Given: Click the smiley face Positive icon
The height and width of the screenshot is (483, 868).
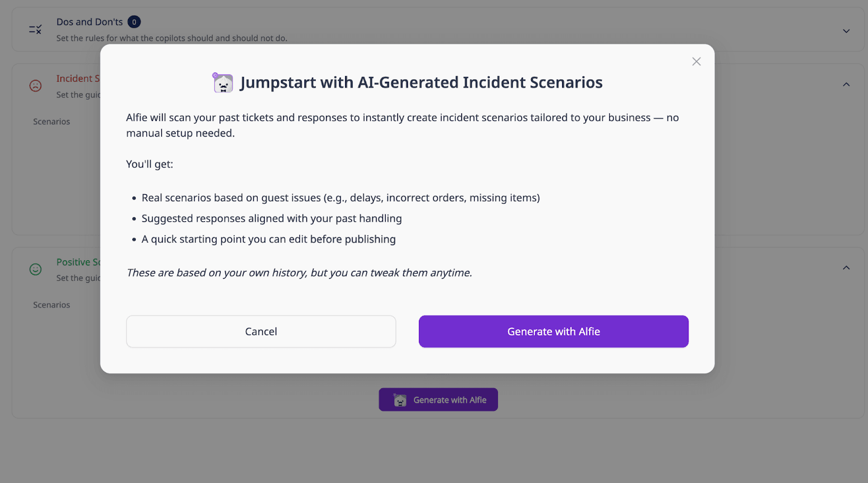Looking at the screenshot, I should click(35, 269).
